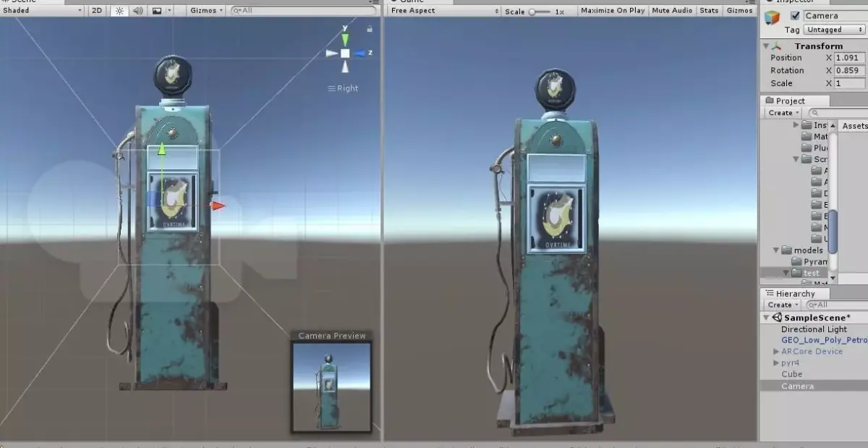Click Scale X value field
The height and width of the screenshot is (448, 868).
click(850, 84)
